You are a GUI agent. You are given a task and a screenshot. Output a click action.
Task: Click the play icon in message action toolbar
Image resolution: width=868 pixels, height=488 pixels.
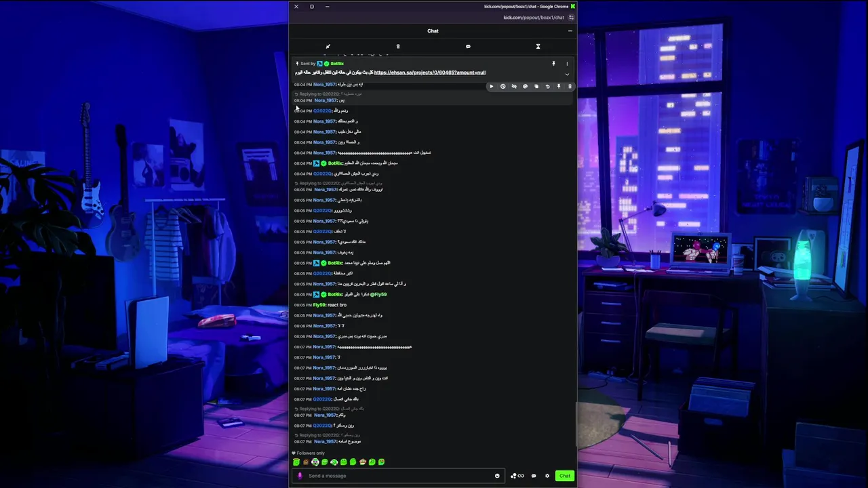pos(492,87)
